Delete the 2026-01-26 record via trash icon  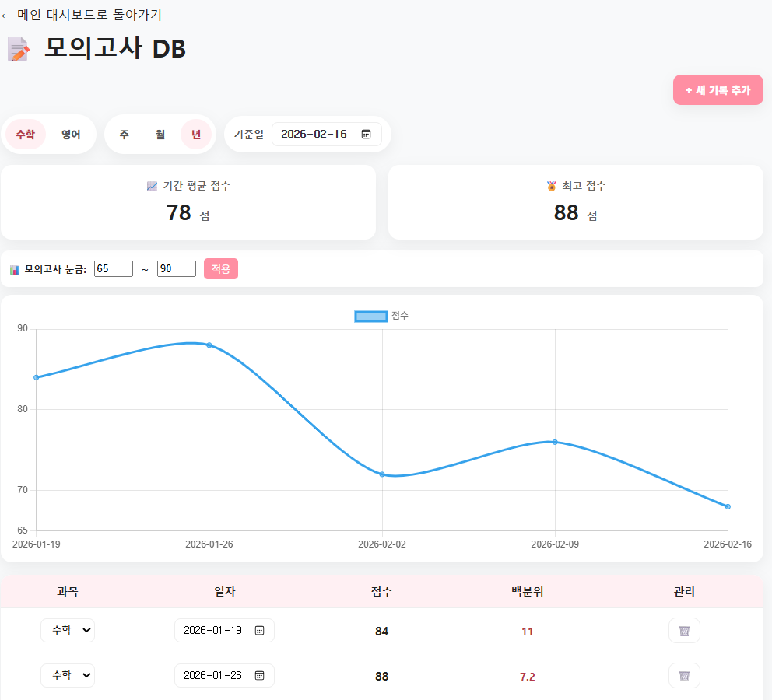pyautogui.click(x=684, y=676)
